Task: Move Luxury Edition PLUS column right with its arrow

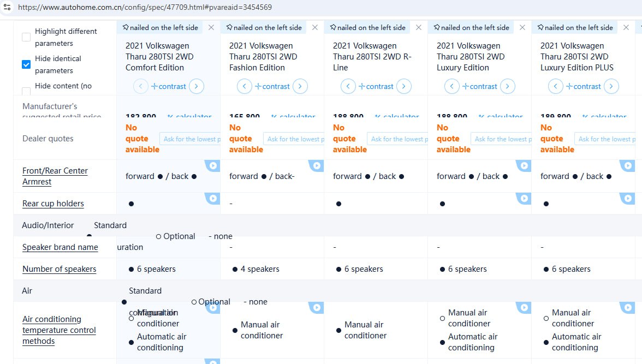Action: point(611,86)
